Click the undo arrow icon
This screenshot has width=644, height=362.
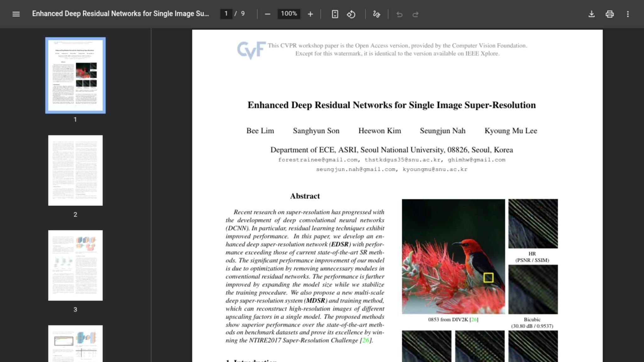(399, 14)
